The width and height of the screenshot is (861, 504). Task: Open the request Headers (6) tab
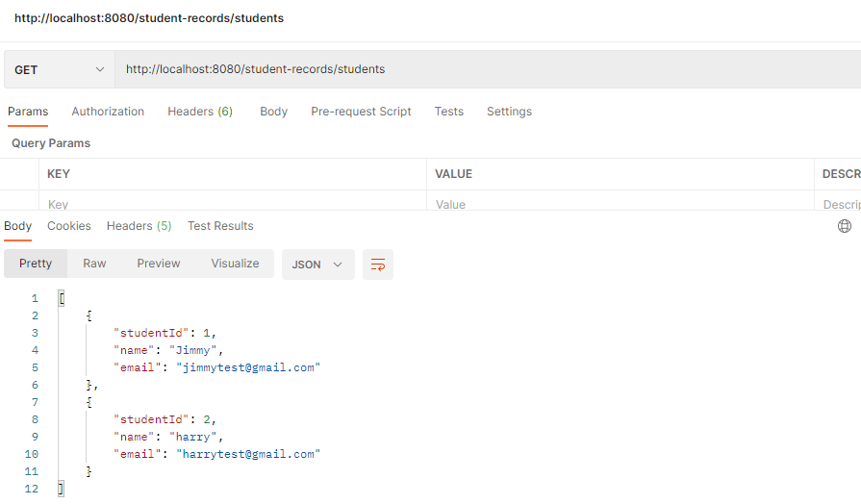[200, 112]
